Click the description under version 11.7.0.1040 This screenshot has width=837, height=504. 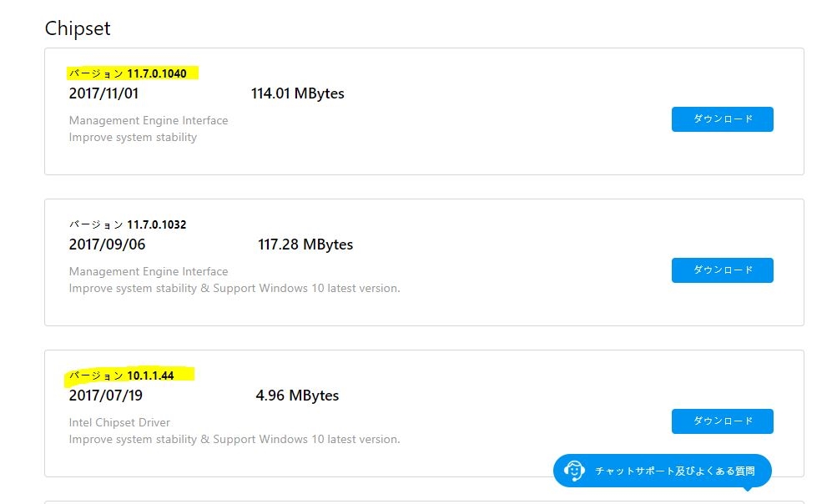[x=133, y=137]
